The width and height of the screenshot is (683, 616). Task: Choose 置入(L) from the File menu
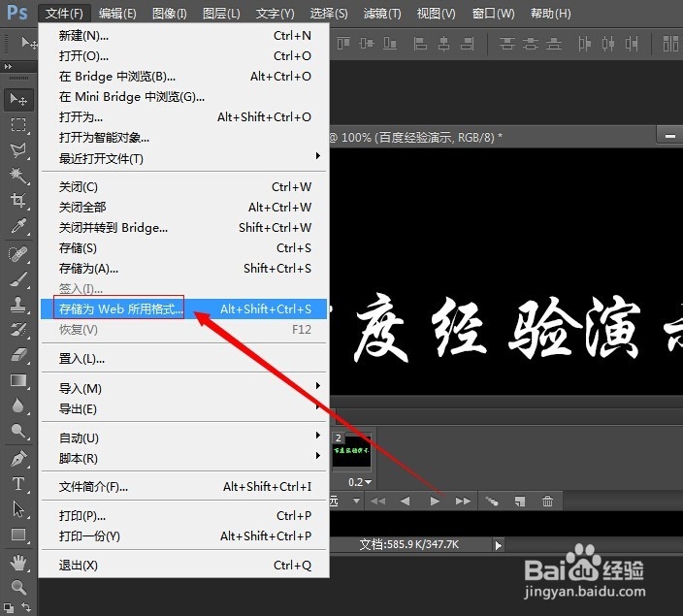(x=183, y=359)
